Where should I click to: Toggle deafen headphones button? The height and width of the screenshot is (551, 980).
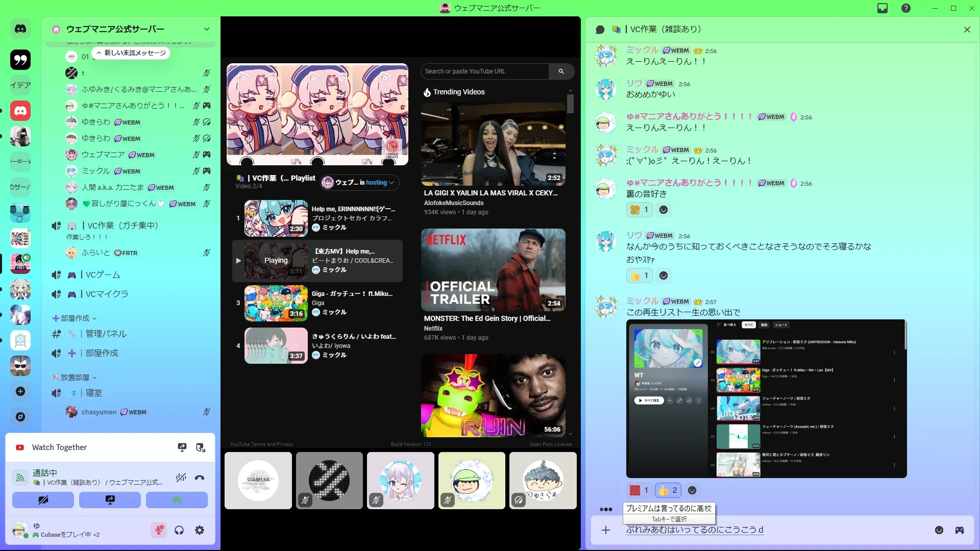[x=179, y=530]
